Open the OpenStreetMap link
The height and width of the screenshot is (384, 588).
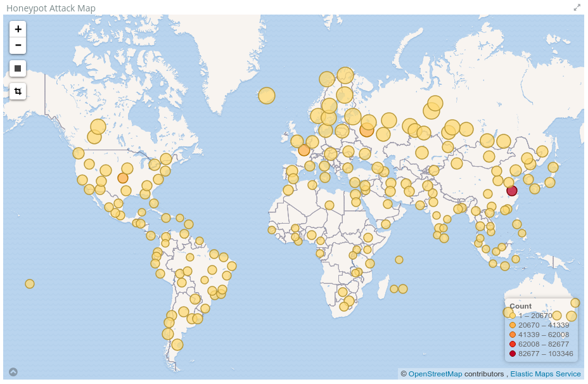point(435,374)
